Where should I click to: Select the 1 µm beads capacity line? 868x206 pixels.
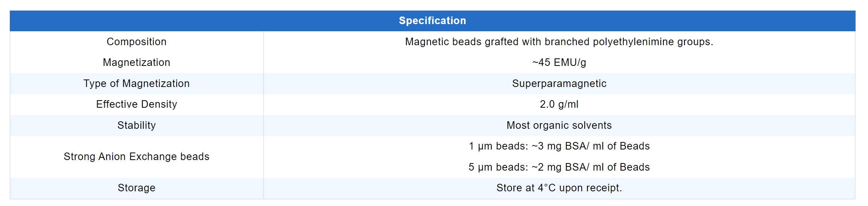(559, 146)
